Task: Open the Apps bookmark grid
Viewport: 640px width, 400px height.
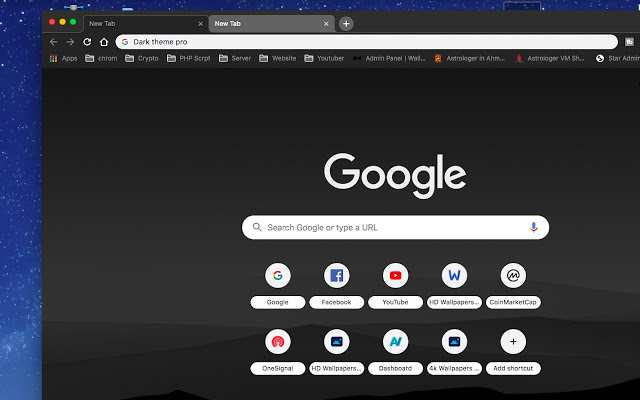Action: tap(63, 58)
